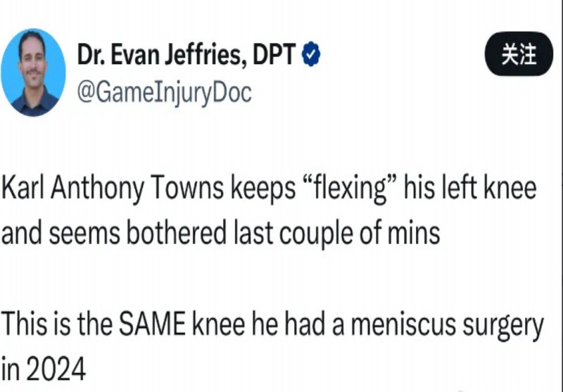Click the blue verified checkmark badge

311,54
